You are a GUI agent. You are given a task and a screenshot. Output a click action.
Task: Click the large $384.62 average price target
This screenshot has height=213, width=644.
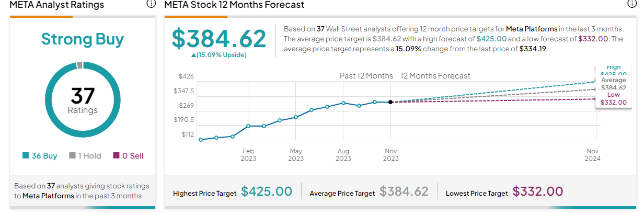(x=219, y=38)
